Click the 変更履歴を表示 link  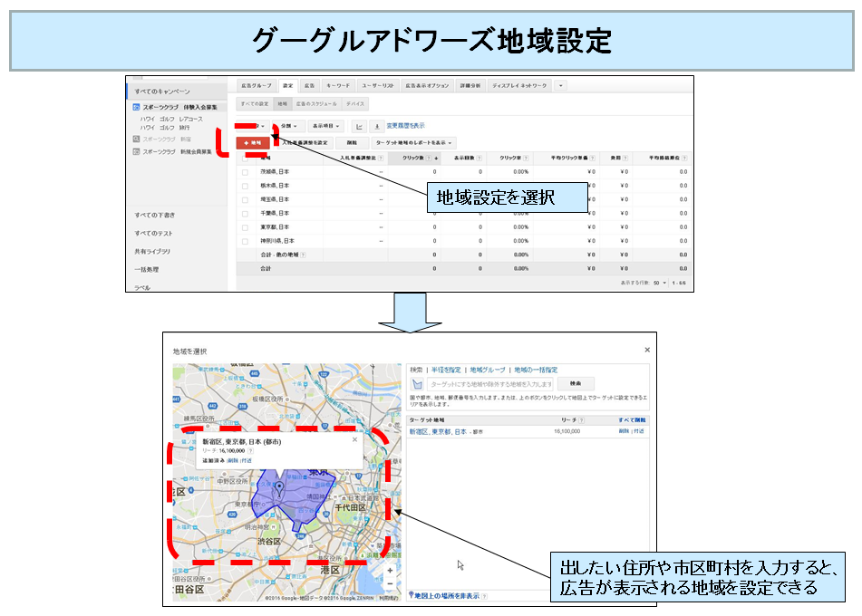coord(406,126)
